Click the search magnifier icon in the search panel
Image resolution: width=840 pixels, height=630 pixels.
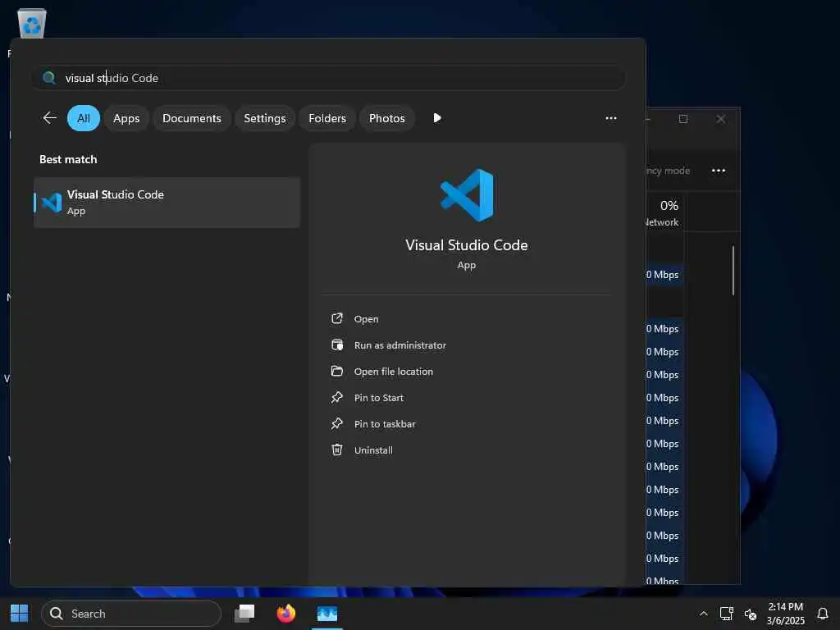(48, 78)
